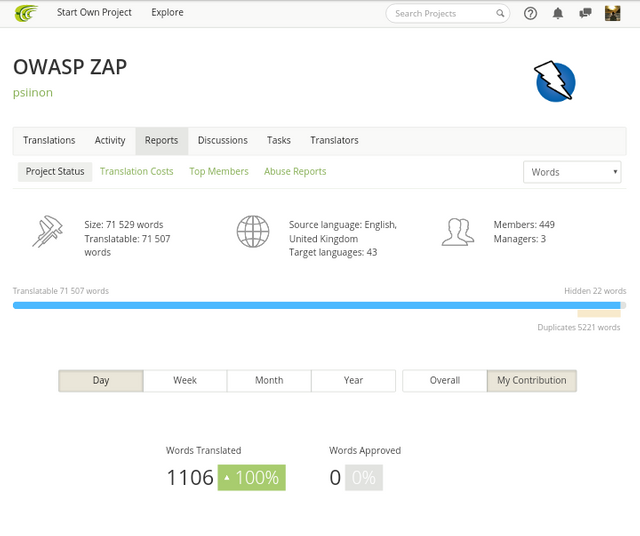Click the globe languages icon
Image resolution: width=640 pixels, height=536 pixels.
pos(253,231)
